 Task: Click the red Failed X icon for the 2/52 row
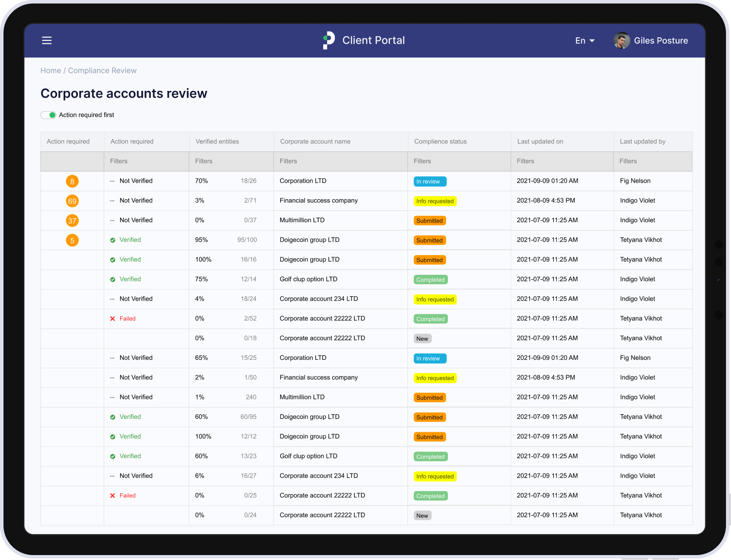(113, 319)
